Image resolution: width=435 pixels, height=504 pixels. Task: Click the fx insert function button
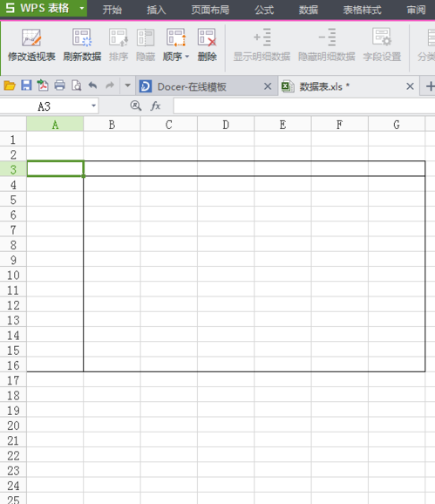[x=155, y=106]
